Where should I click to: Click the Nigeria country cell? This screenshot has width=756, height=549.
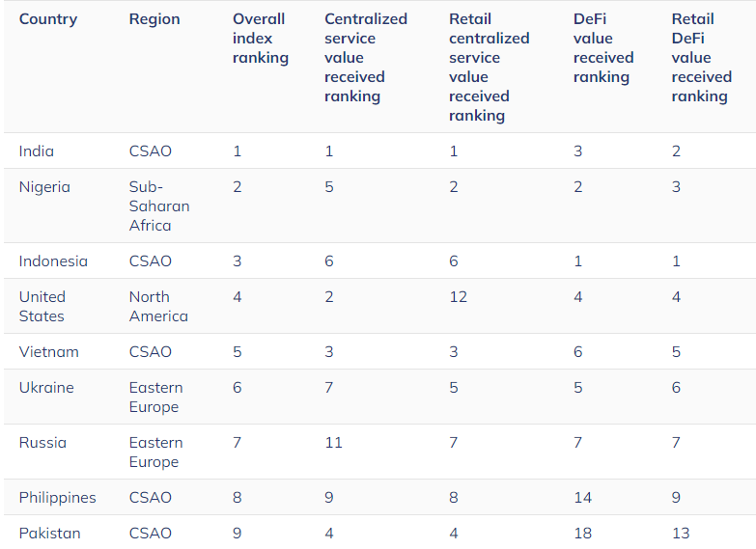pos(44,187)
